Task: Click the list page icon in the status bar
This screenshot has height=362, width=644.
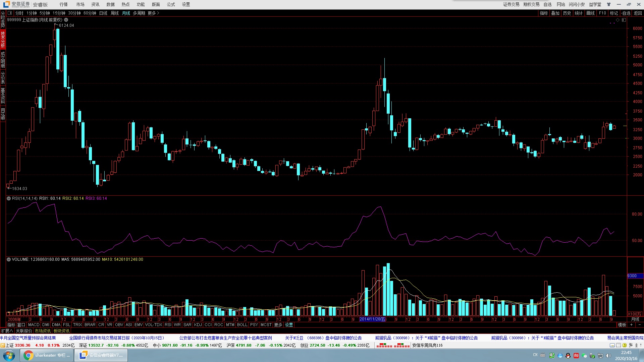Action: (619, 345)
